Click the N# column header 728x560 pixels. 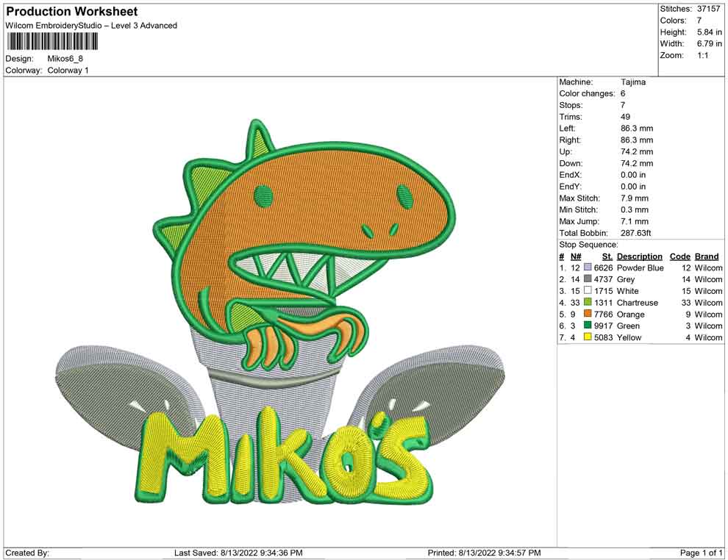(x=576, y=256)
